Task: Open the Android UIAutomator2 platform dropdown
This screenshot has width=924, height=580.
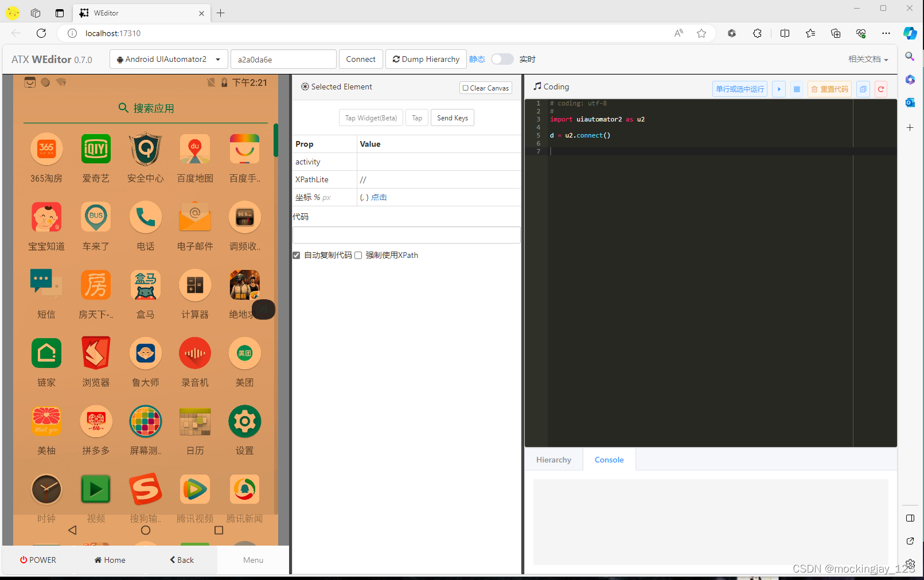Action: 169,59
